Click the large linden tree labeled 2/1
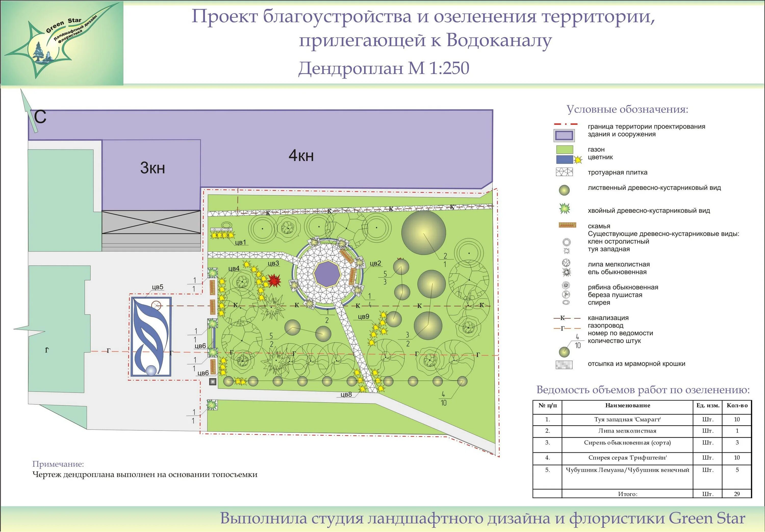765x532 pixels. coord(424,233)
